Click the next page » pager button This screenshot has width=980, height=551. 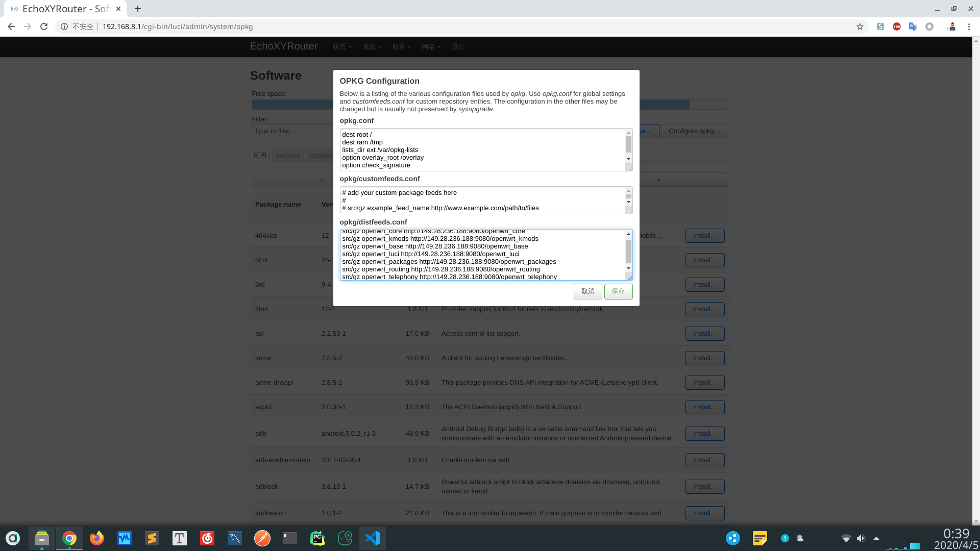pyautogui.click(x=658, y=180)
